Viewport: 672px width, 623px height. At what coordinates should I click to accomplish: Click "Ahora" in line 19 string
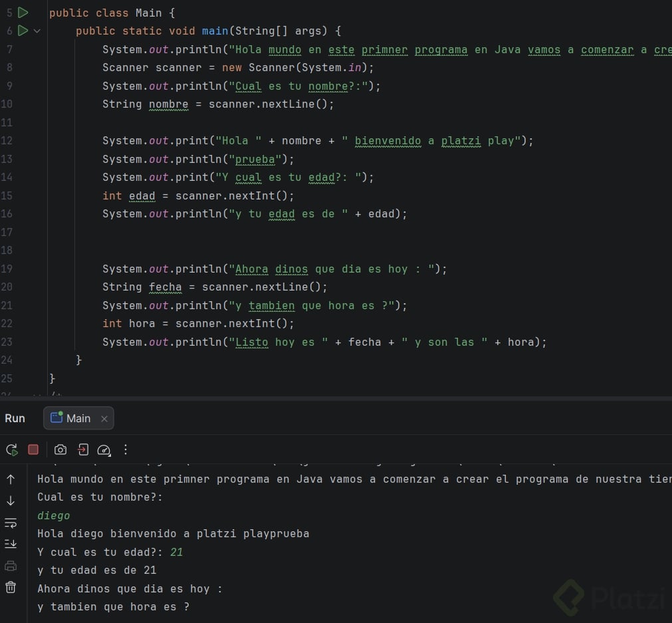coord(251,269)
